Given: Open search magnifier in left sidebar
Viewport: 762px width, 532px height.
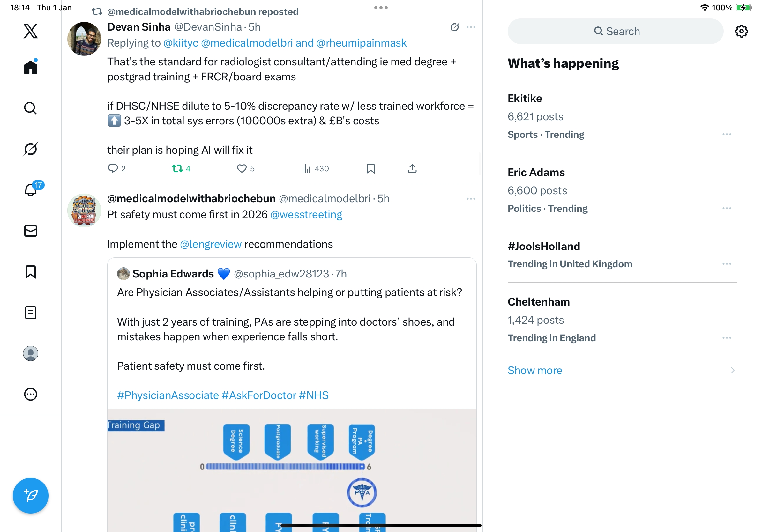Looking at the screenshot, I should (x=31, y=108).
